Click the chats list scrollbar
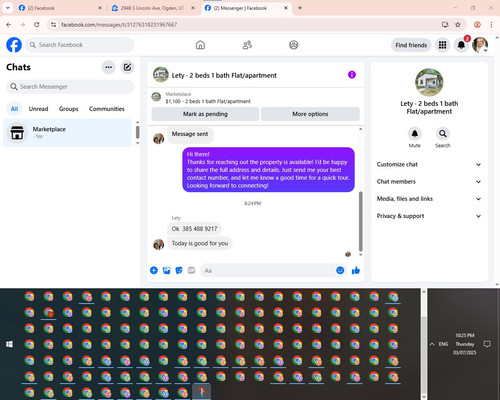This screenshot has height=400, width=500. pos(137,132)
